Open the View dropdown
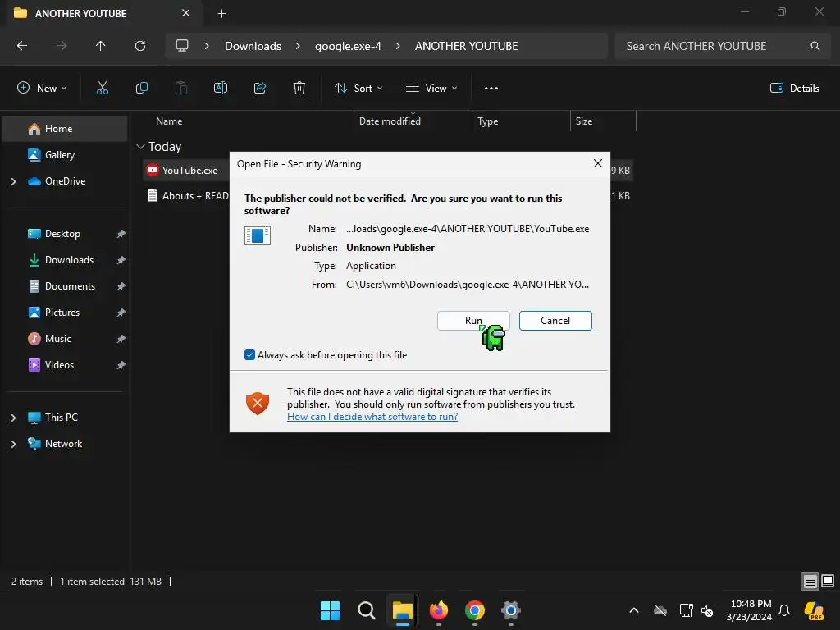Viewport: 840px width, 630px height. [x=431, y=89]
